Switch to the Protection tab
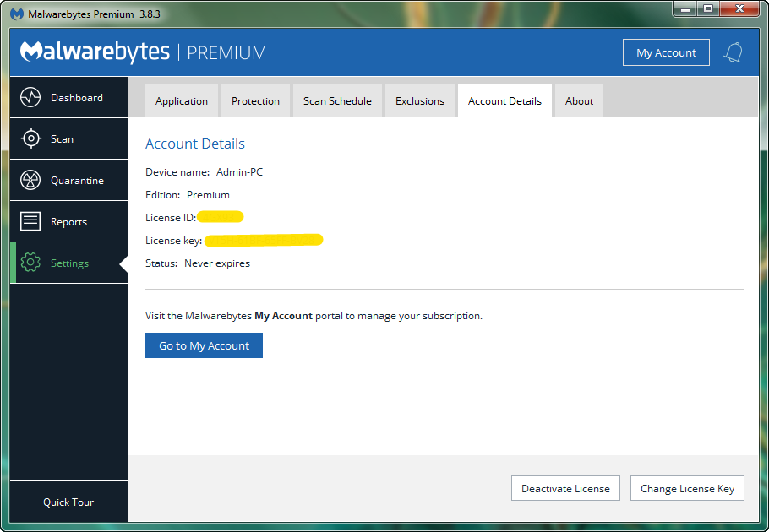The image size is (769, 532). [x=255, y=101]
